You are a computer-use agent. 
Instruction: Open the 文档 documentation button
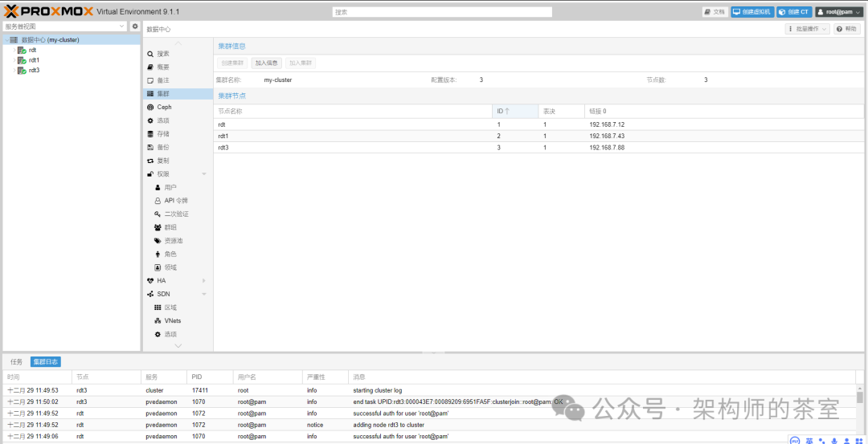tap(714, 11)
